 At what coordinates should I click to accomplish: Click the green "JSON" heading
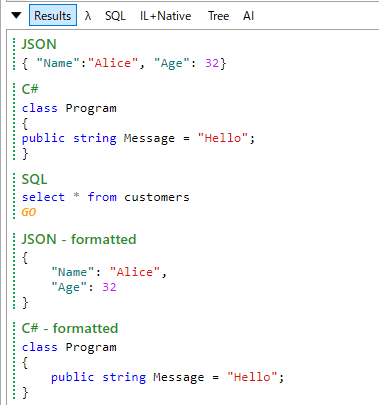(x=39, y=44)
